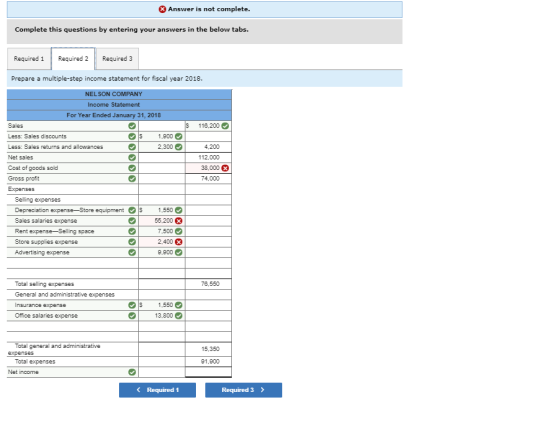Click the red error icon next to Sales salaries expense value
The image size is (560, 423).
click(179, 221)
